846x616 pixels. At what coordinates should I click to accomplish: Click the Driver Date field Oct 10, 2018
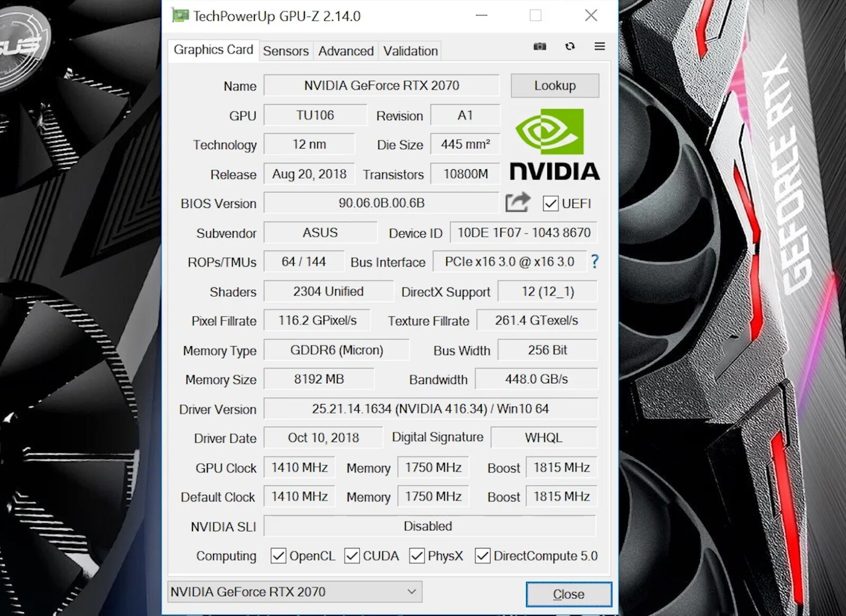click(323, 438)
